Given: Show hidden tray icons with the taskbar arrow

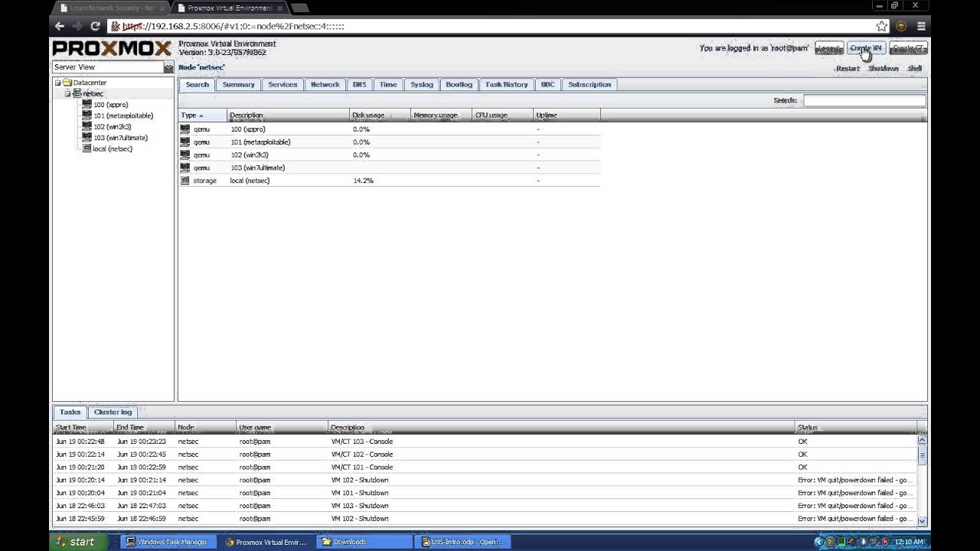Looking at the screenshot, I should click(819, 542).
